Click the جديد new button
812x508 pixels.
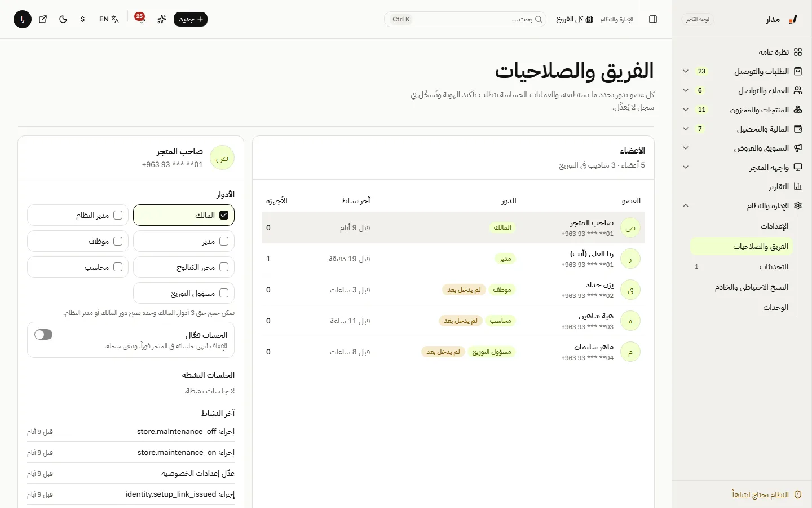tap(191, 19)
